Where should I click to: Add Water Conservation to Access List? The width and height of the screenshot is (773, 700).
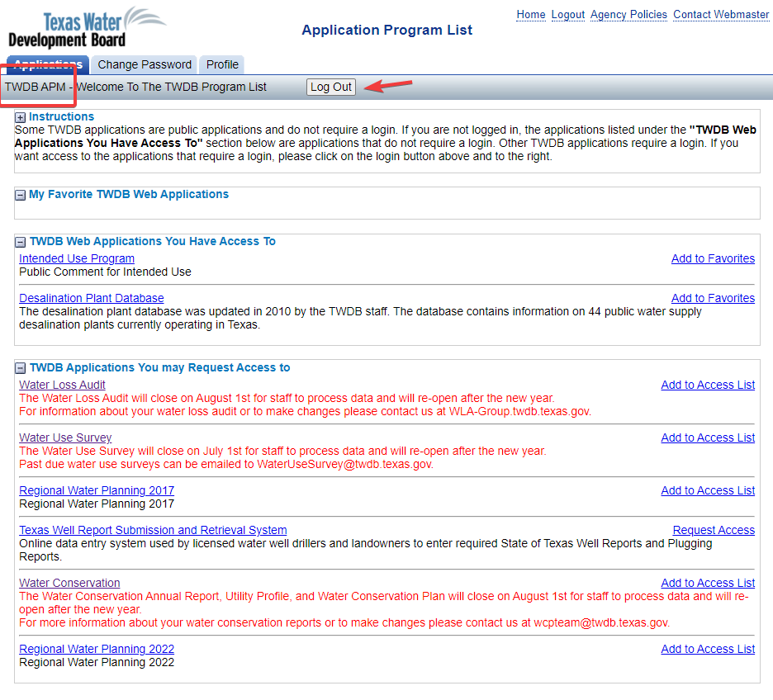708,583
